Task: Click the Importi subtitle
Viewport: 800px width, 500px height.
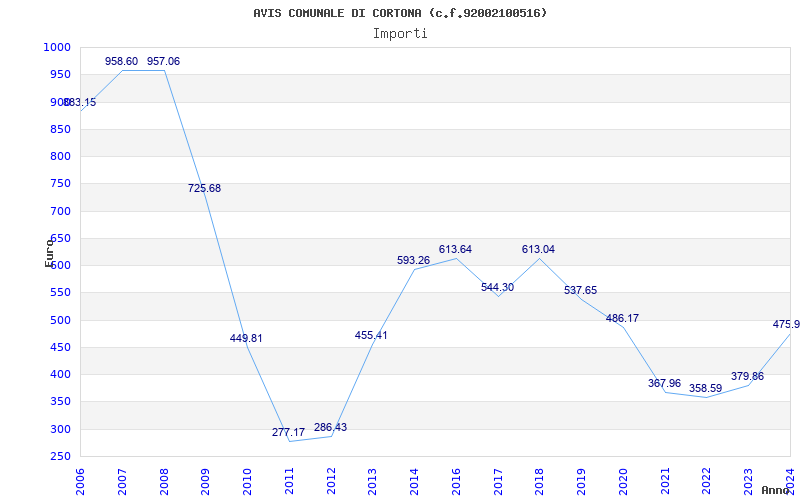Action: click(400, 34)
